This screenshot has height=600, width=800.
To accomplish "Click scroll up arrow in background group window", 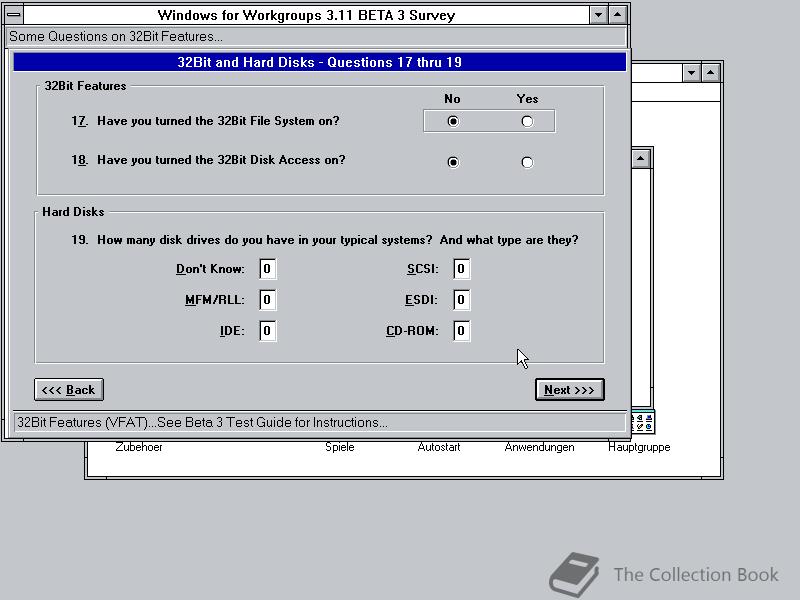I will [x=641, y=159].
